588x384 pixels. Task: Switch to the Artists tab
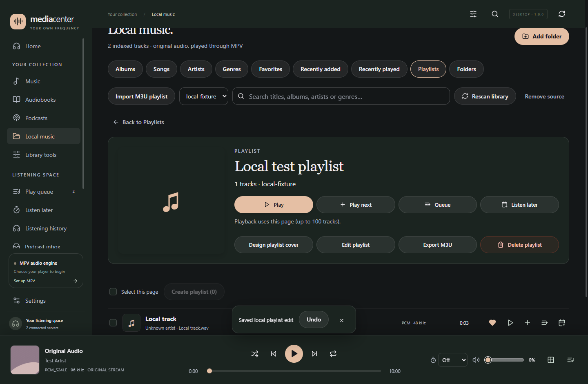(196, 69)
